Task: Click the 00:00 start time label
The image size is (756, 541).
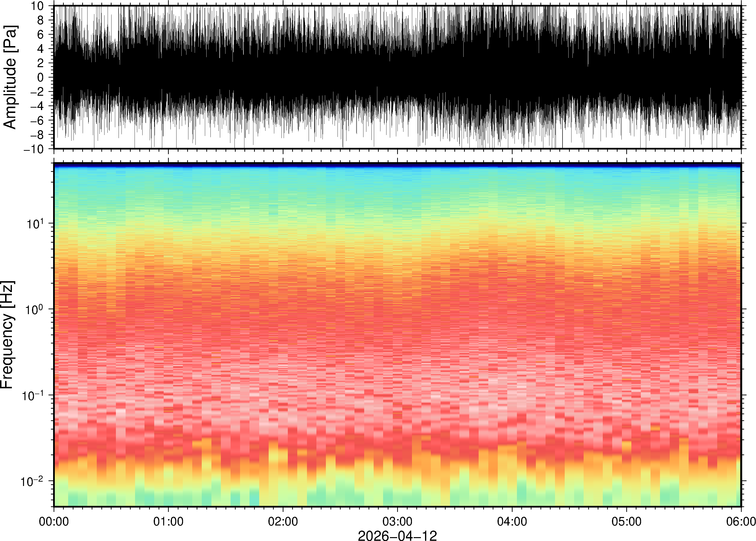Action: (x=54, y=521)
